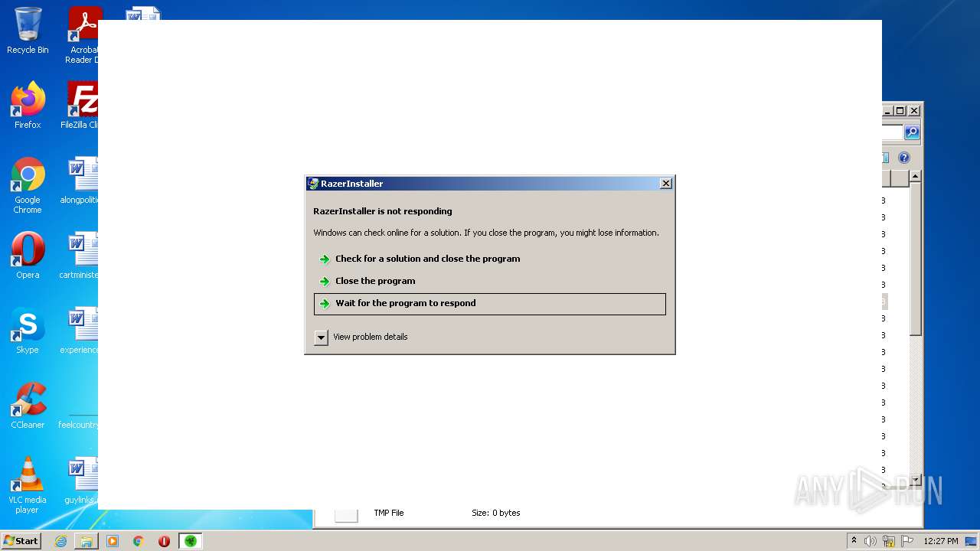This screenshot has width=980, height=551.
Task: Open Explorer window help icon
Action: pyautogui.click(x=904, y=158)
